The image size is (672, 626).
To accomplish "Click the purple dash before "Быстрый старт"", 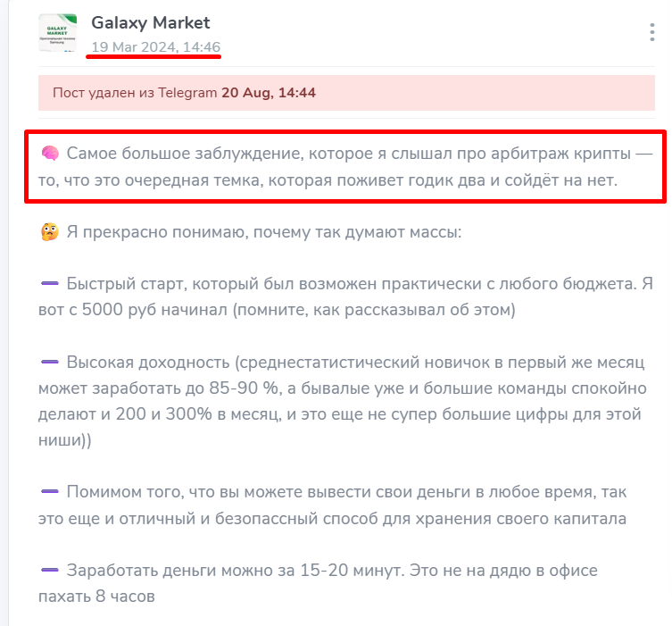I will coord(50,284).
